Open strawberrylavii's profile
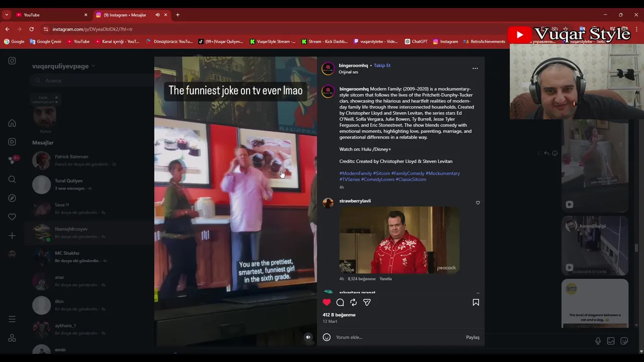The height and width of the screenshot is (362, 644). click(x=355, y=201)
